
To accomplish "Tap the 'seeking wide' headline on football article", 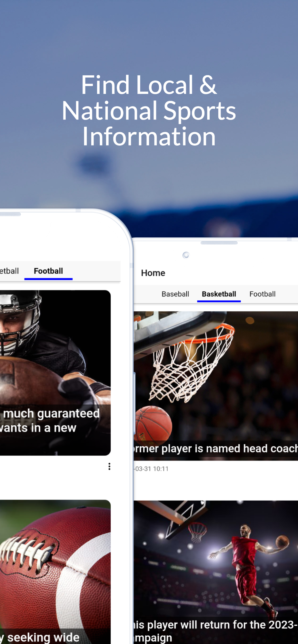I will pyautogui.click(x=40, y=638).
